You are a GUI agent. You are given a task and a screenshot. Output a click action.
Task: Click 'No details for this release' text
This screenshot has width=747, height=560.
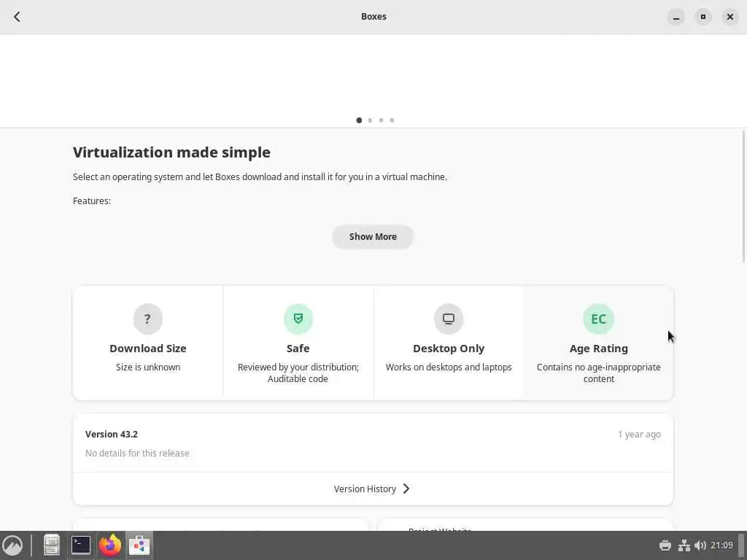[x=137, y=454]
